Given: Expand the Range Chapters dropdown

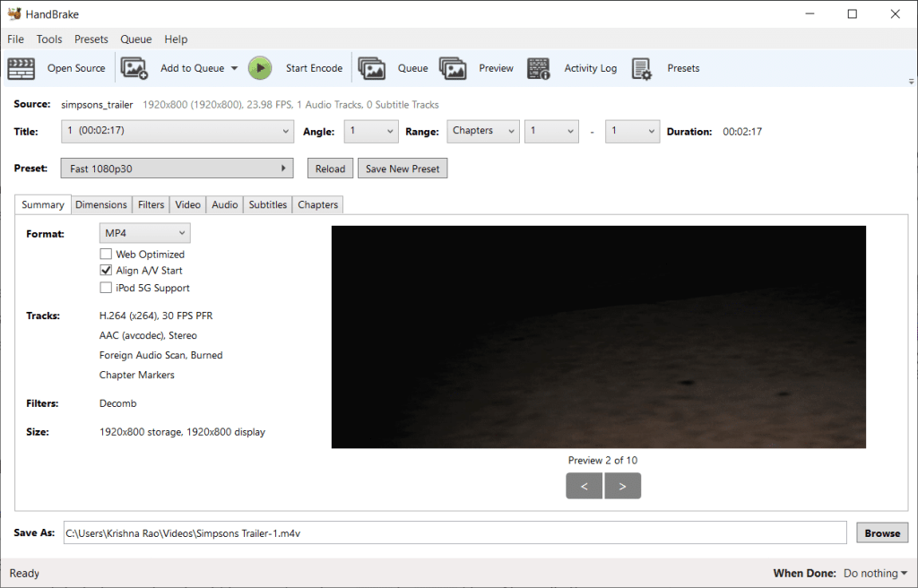Looking at the screenshot, I should pos(483,132).
